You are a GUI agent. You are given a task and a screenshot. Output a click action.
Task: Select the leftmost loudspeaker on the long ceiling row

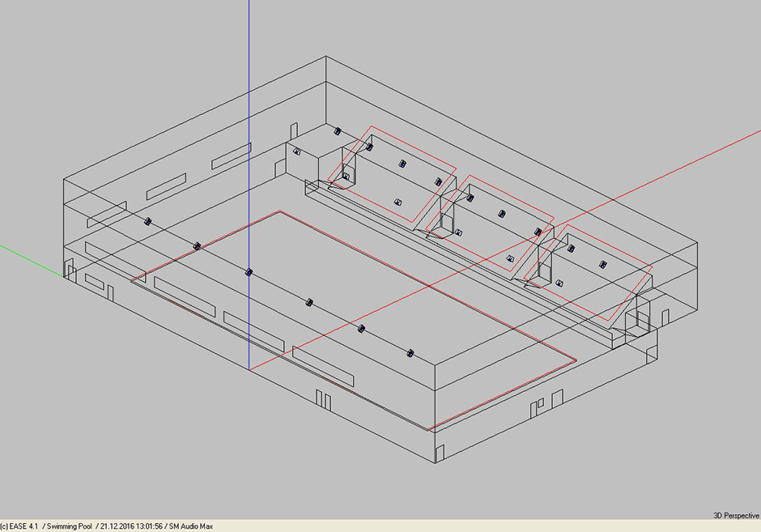(148, 221)
